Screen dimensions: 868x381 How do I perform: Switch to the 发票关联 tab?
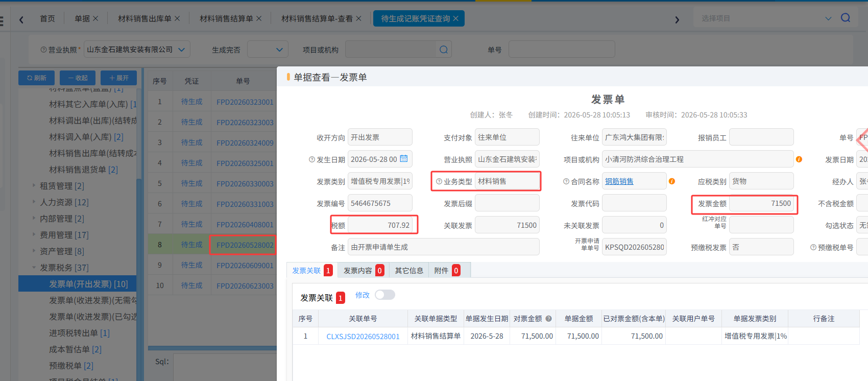coord(312,270)
